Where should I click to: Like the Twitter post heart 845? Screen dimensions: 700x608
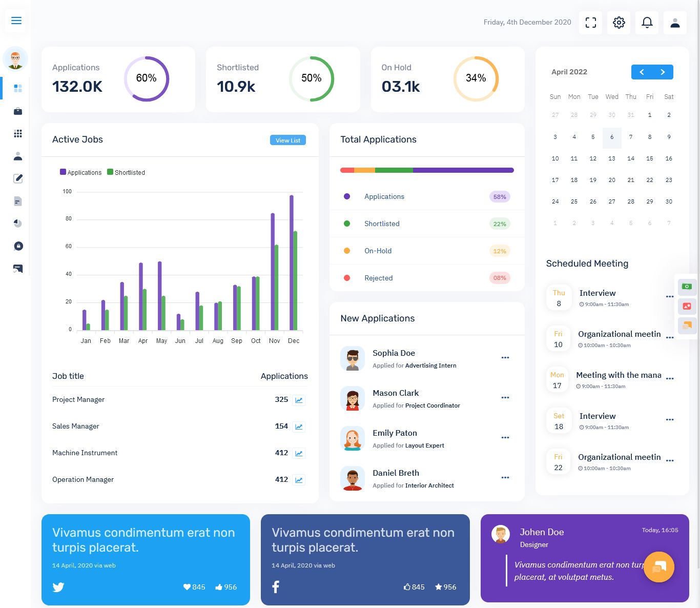194,587
